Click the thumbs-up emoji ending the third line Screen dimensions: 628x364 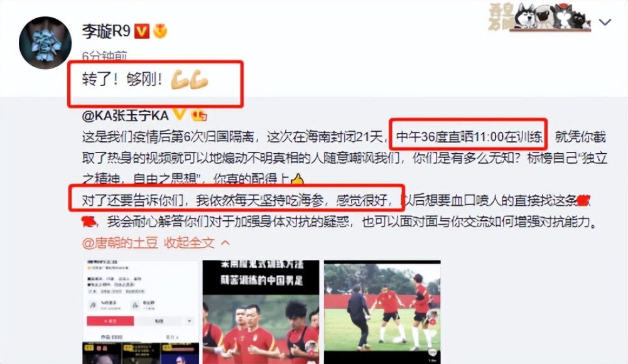(x=297, y=179)
